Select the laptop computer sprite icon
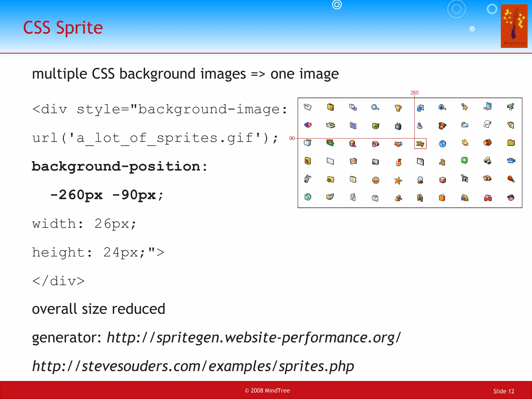 488,106
